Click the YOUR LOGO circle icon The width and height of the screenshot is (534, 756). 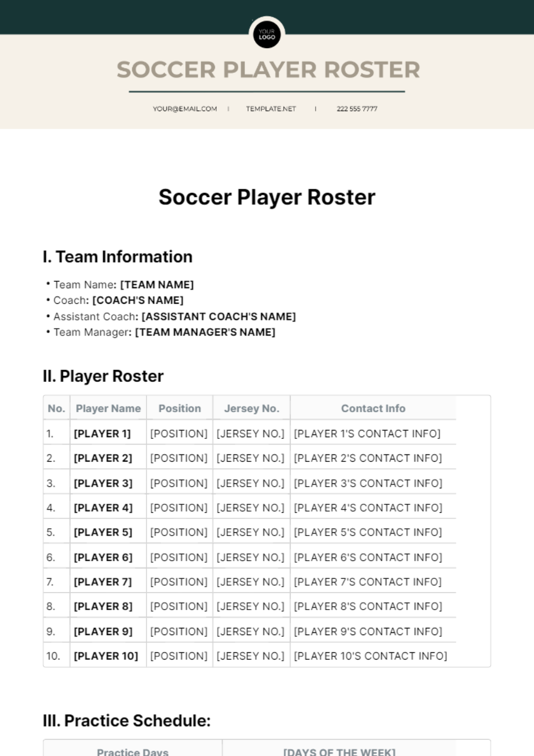coord(267,34)
